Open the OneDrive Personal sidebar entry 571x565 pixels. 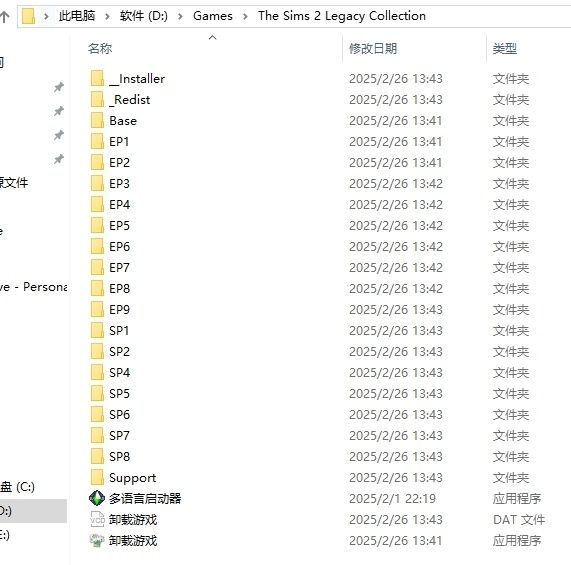[x=34, y=287]
